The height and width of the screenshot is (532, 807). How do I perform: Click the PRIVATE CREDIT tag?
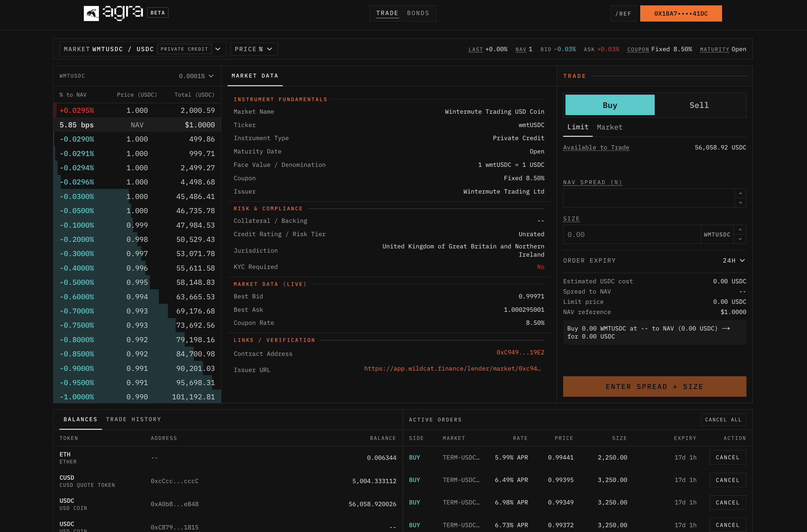coord(184,49)
